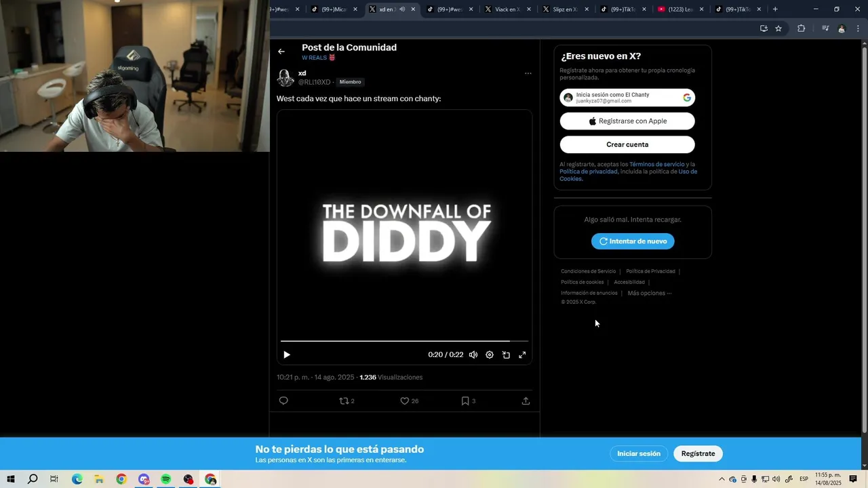Click the install app icon in the address bar
The height and width of the screenshot is (488, 868).
point(764,28)
